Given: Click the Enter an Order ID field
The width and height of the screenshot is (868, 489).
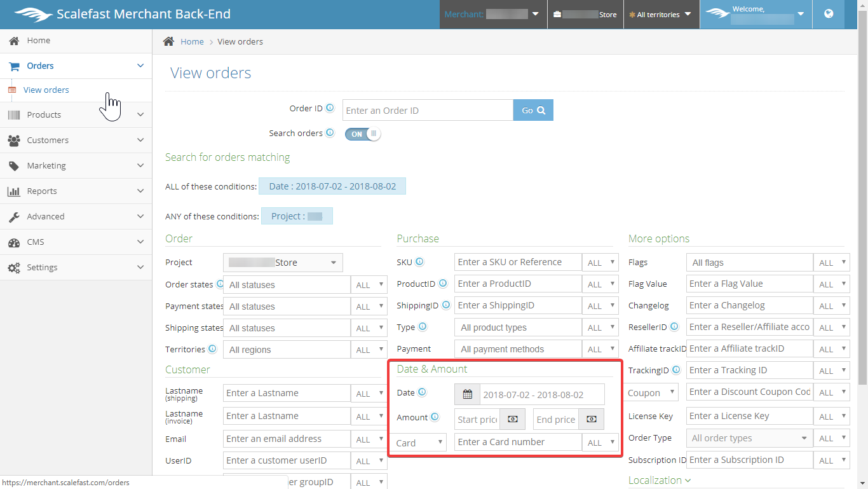Looking at the screenshot, I should [428, 110].
